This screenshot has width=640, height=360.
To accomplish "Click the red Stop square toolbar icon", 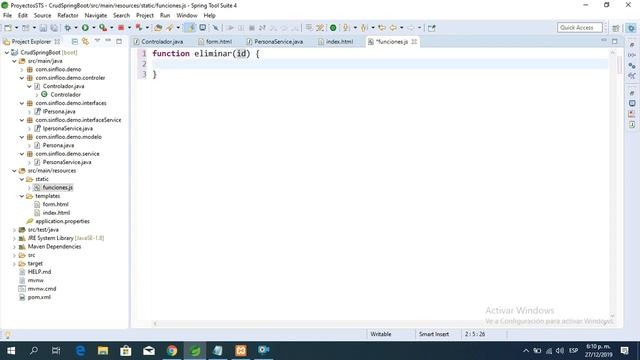I will pos(121,28).
